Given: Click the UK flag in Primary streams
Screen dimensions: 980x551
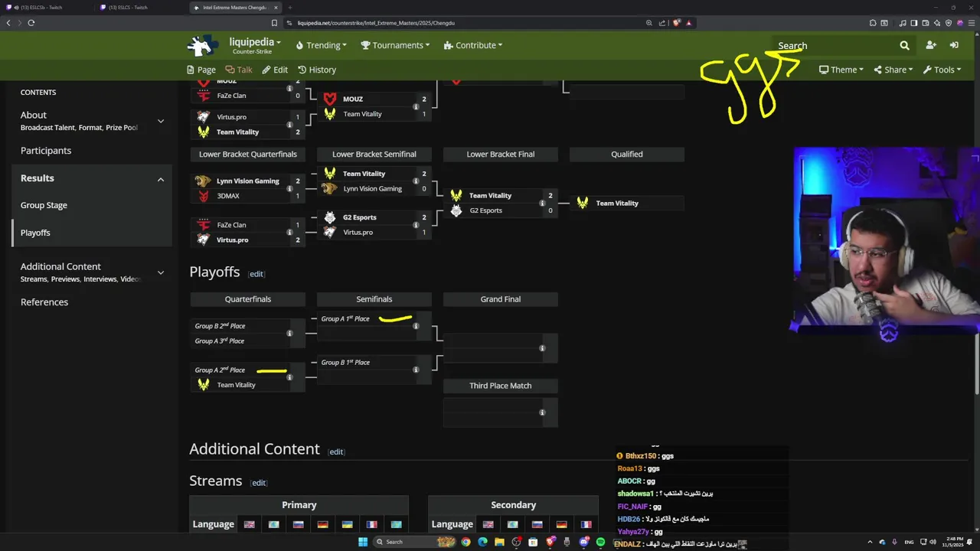Looking at the screenshot, I should pos(249,524).
